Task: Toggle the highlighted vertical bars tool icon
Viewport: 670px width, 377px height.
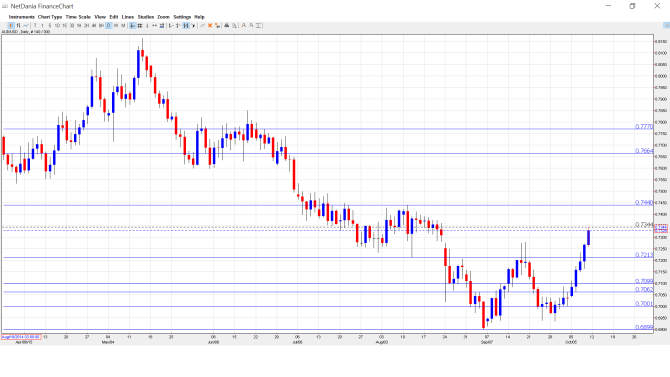Action: 186,26
